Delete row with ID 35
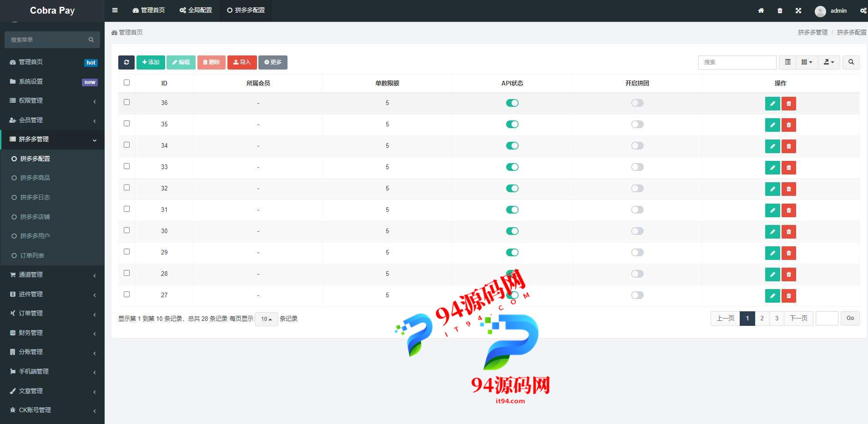Viewport: 868px width, 424px height. (789, 125)
